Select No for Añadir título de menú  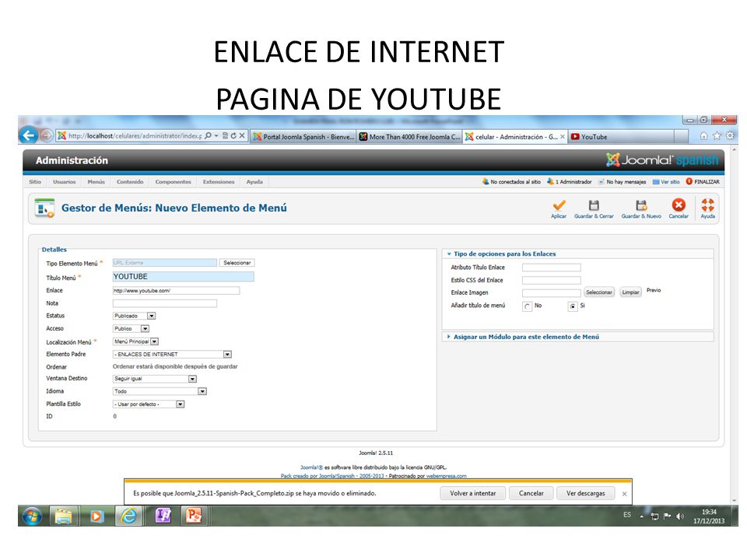[x=527, y=306]
